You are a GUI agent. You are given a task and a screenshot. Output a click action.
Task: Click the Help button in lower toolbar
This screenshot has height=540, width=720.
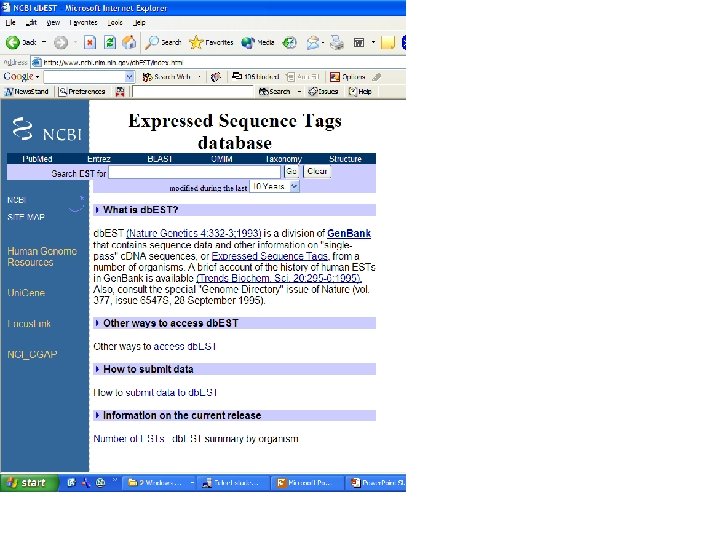(360, 91)
